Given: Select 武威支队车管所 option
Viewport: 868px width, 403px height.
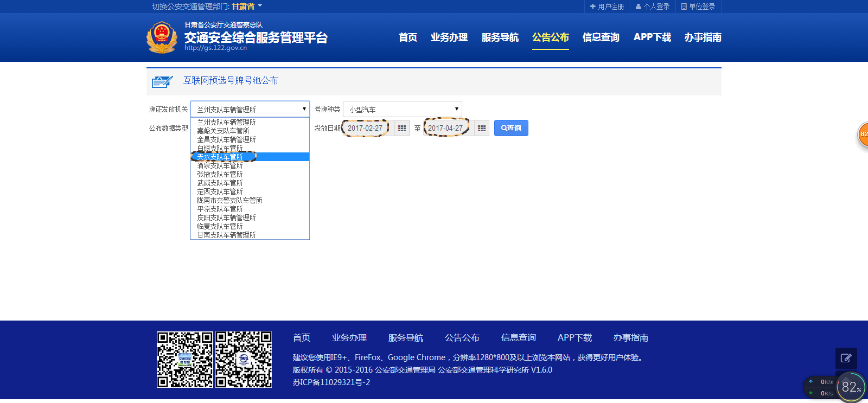Looking at the screenshot, I should pos(250,183).
